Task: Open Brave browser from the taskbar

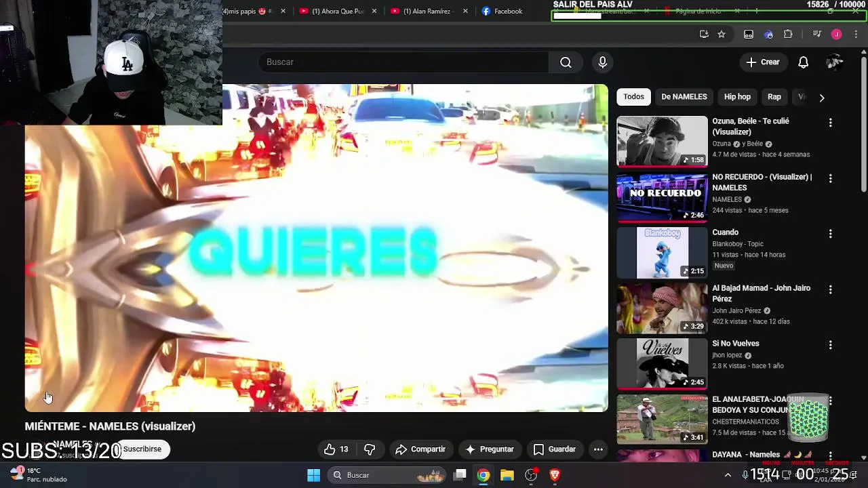Action: click(x=555, y=475)
